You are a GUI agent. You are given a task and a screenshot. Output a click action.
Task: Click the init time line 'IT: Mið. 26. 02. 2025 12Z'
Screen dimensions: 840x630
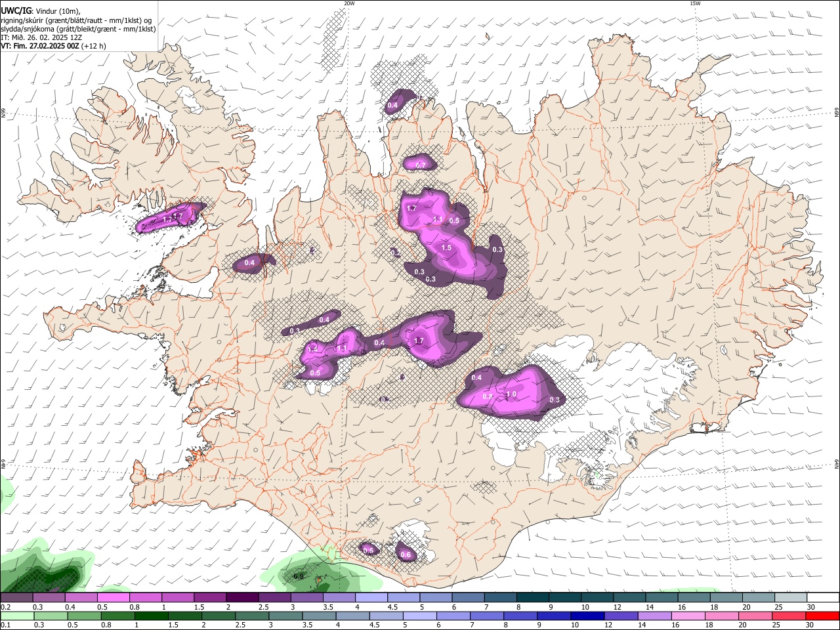pyautogui.click(x=41, y=38)
